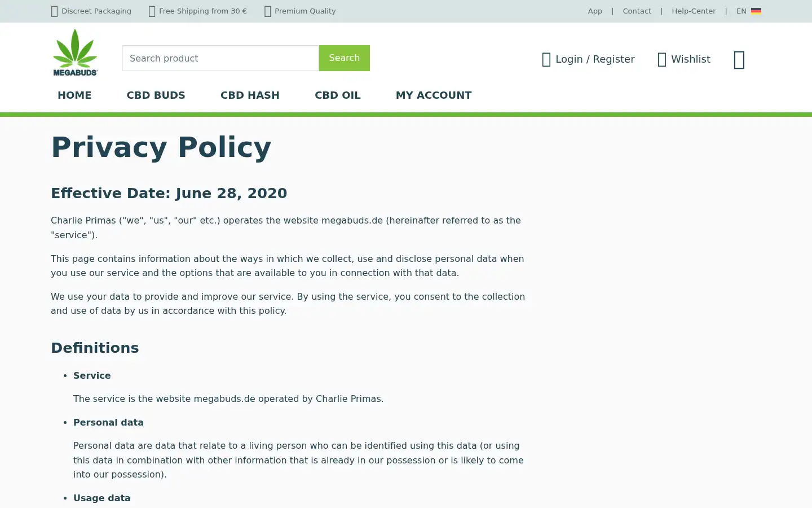Open the CBD HASH menu

point(250,95)
